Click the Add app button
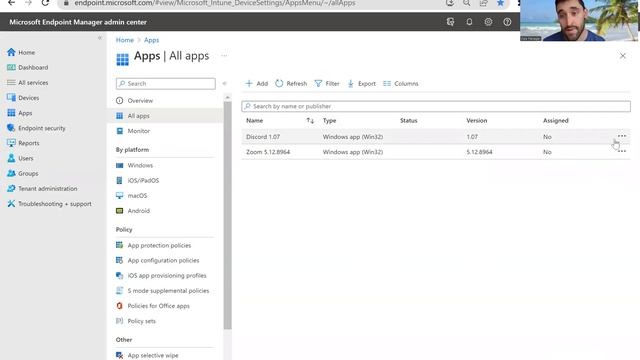Viewport: 640px width, 360px height. 257,83
